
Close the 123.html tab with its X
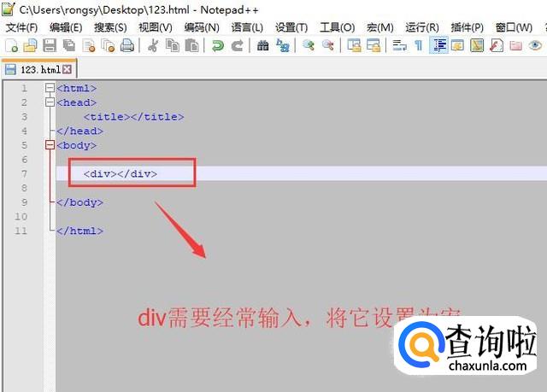click(67, 69)
